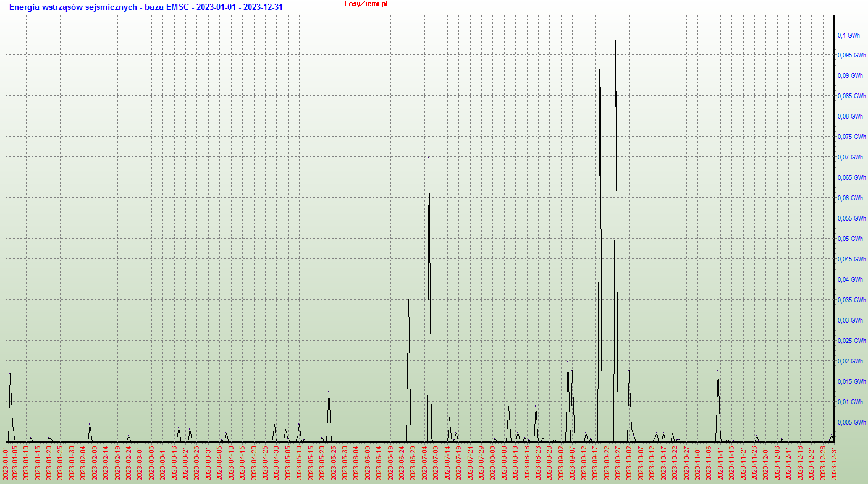Click the 0,02 GWh axis label
The image size is (868, 484).
tap(850, 361)
